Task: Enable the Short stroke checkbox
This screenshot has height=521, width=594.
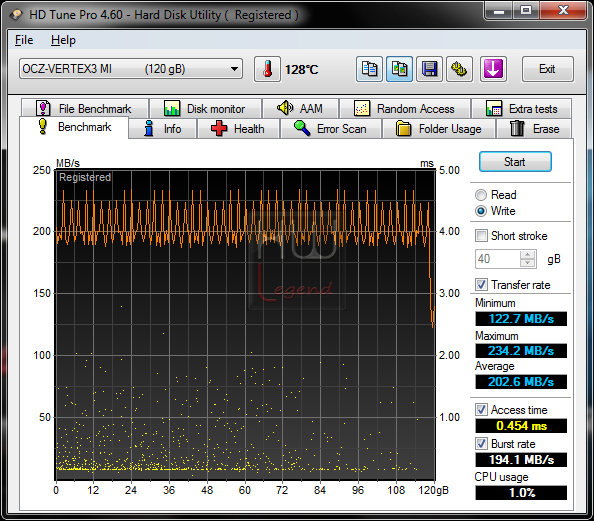Action: pyautogui.click(x=481, y=236)
